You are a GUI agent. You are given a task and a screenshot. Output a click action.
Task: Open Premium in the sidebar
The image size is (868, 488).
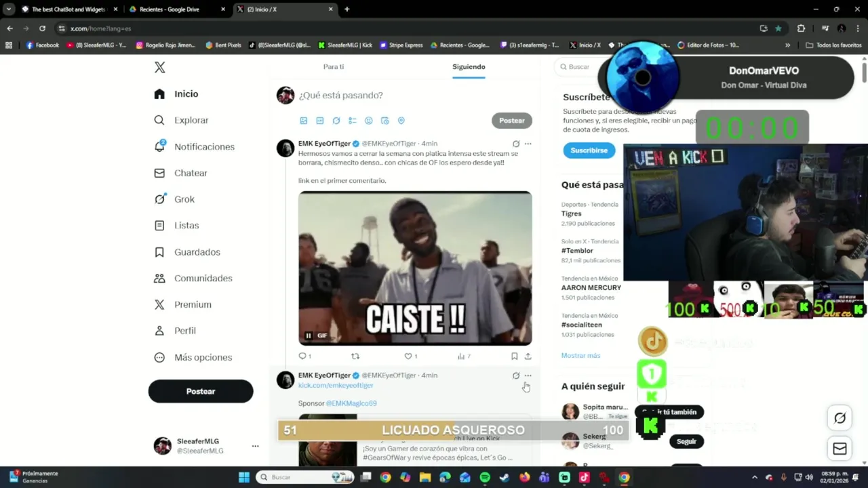[x=182, y=305]
